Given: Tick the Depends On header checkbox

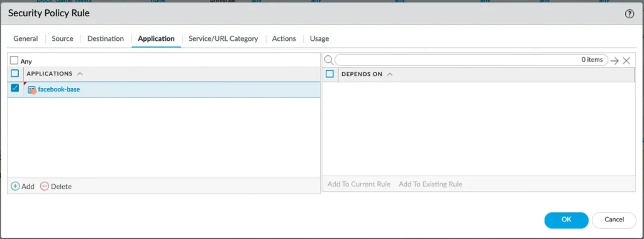Looking at the screenshot, I should 330,74.
